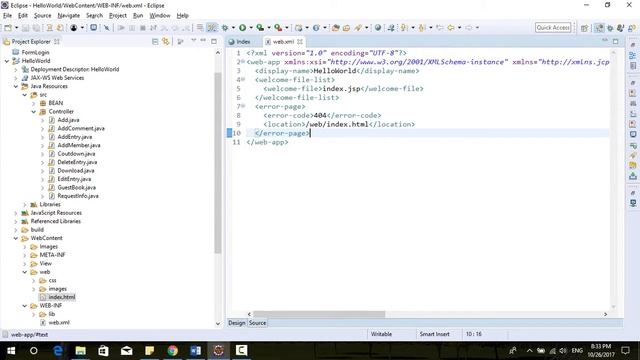Toggle the fold marker on line 7

coord(243,106)
